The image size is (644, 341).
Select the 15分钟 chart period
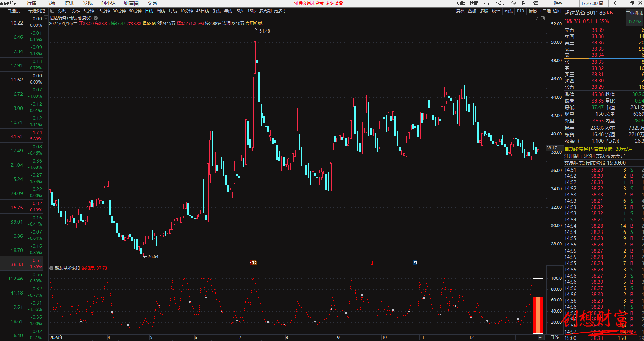(x=103, y=11)
